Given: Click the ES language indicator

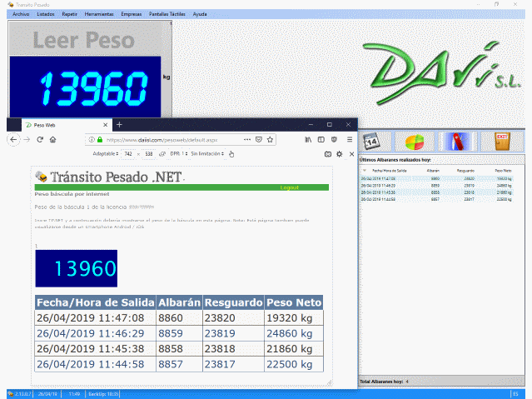Looking at the screenshot, I should pos(515,394).
